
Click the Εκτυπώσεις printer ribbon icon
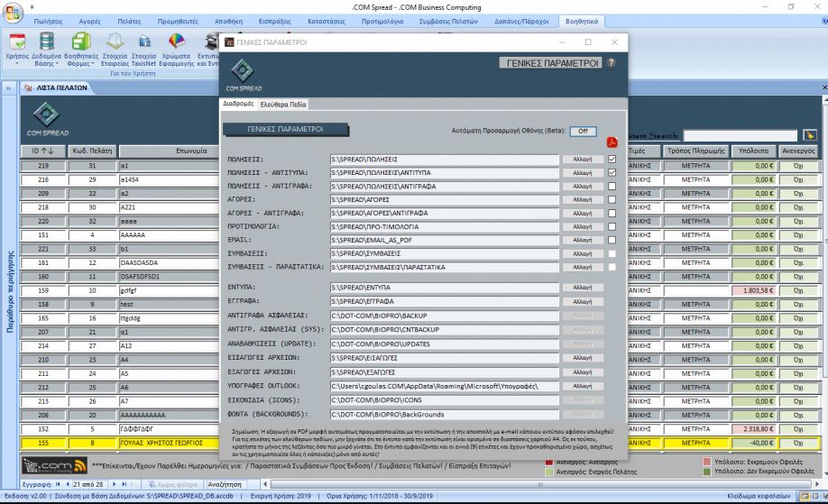tap(212, 41)
